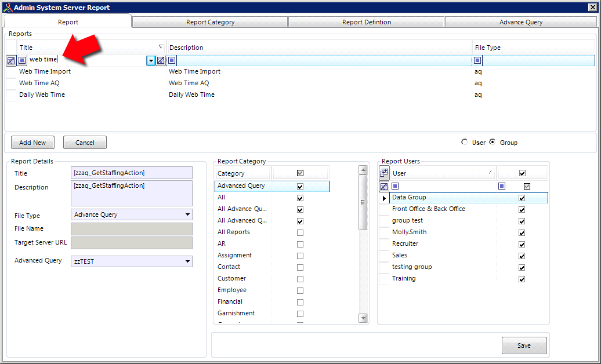Click the Description column filter operator icon

(172, 60)
